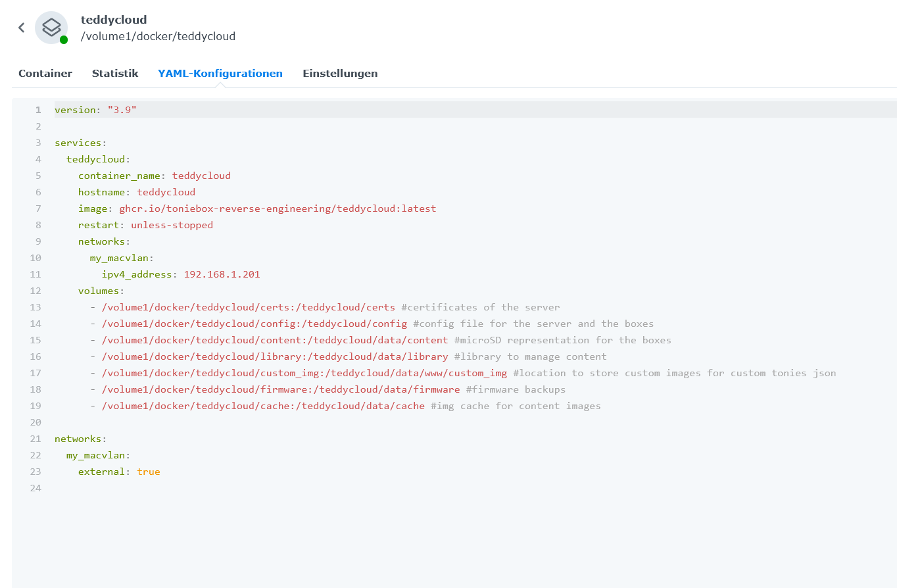Select the YAML-Konfigurationen tab
Image resolution: width=897 pixels, height=588 pixels.
[220, 73]
